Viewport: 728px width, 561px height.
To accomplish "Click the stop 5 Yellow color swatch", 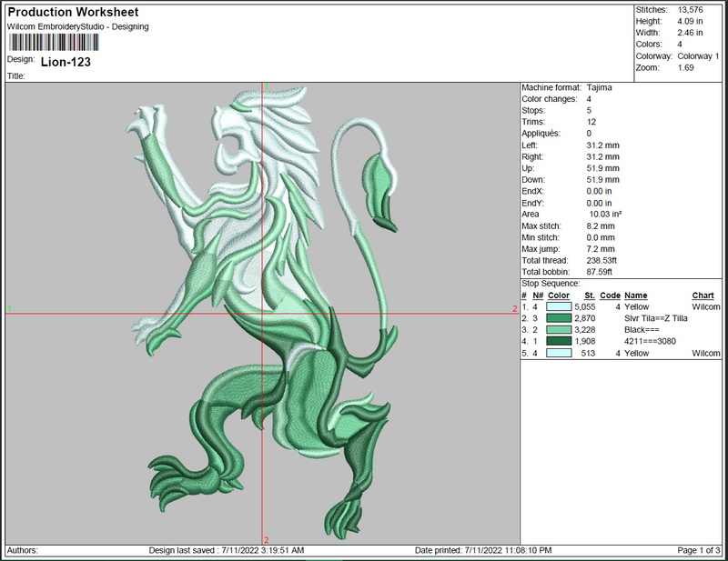I will click(559, 353).
